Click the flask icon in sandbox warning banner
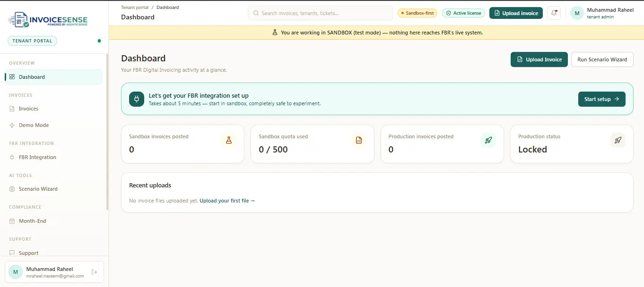 coord(275,33)
